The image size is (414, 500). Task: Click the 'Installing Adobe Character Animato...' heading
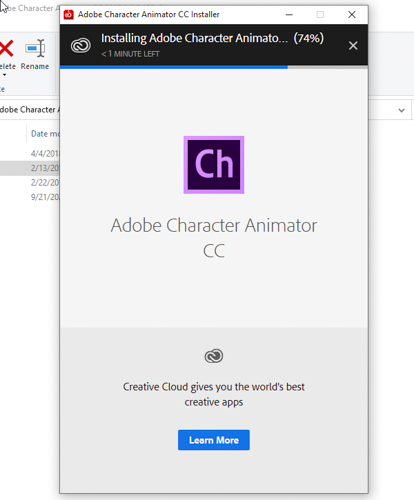[x=194, y=38]
